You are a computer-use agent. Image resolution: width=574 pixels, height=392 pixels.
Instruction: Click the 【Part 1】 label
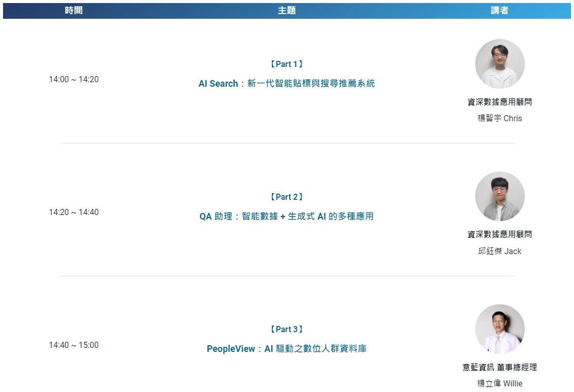click(x=286, y=64)
